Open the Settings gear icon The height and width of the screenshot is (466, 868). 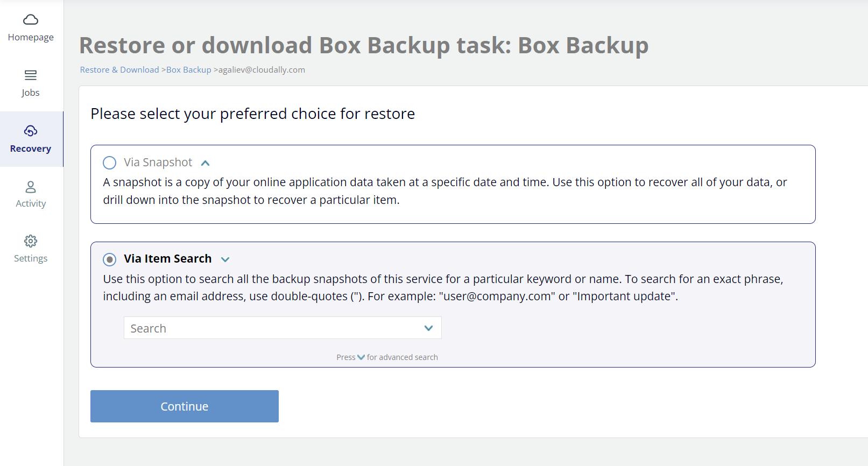[x=31, y=241]
